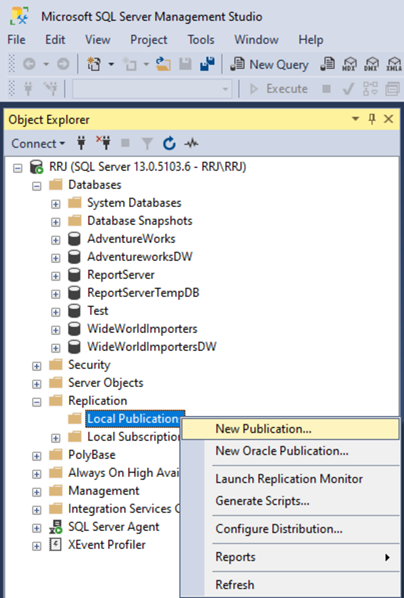The height and width of the screenshot is (598, 404).
Task: Click the Stop icon in Object Explorer
Action: pyautogui.click(x=125, y=143)
